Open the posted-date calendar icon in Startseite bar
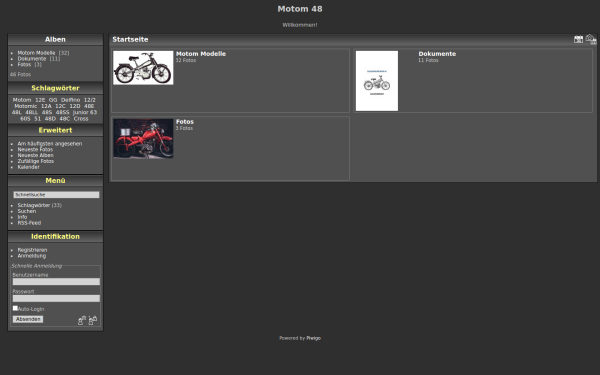600x375 pixels. (x=578, y=39)
